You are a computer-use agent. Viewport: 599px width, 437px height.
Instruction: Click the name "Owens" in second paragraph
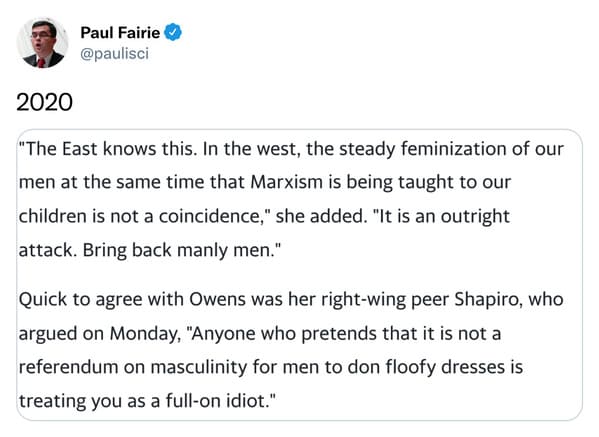(217, 299)
